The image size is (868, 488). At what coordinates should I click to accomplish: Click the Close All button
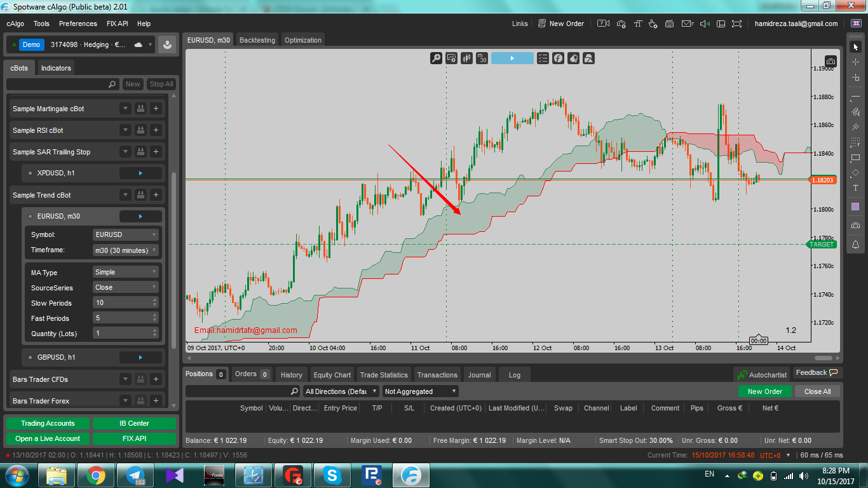point(817,391)
